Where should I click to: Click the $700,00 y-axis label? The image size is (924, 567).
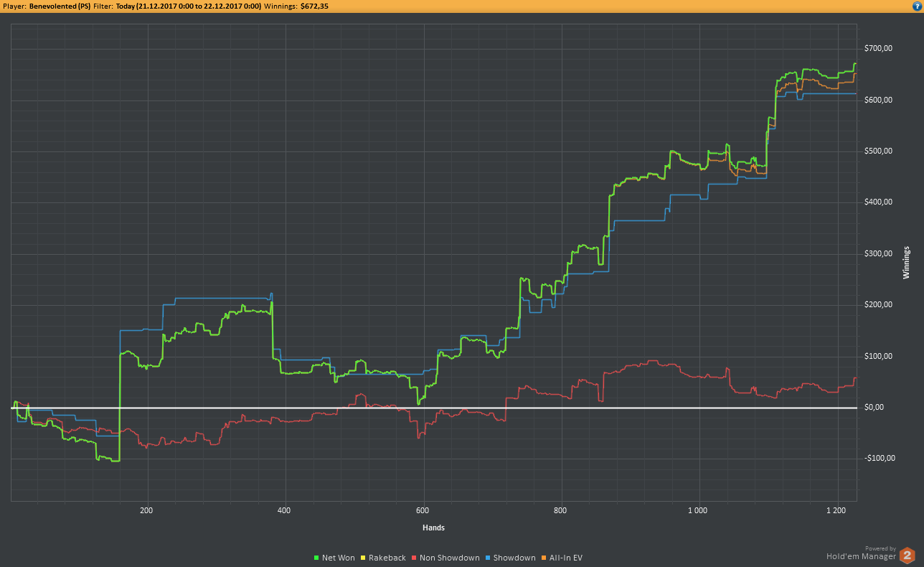click(878, 49)
